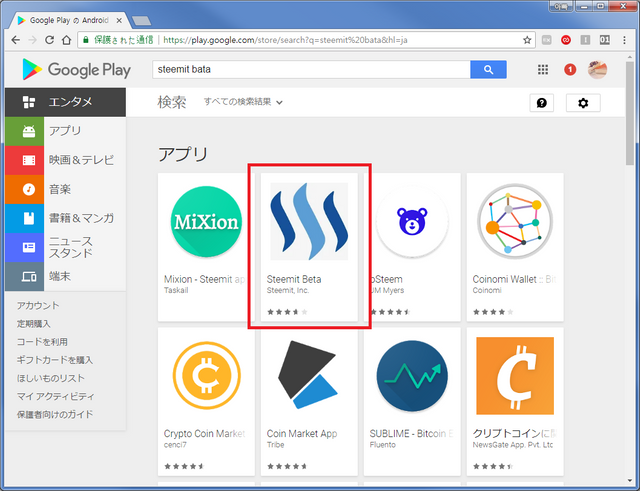Click the gray EX extension icon
640x491 pixels.
(x=547, y=40)
